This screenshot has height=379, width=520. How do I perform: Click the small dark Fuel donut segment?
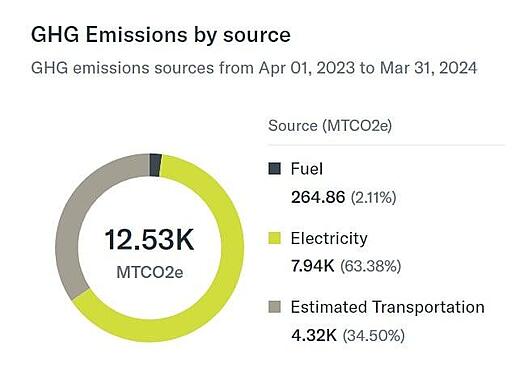(155, 165)
